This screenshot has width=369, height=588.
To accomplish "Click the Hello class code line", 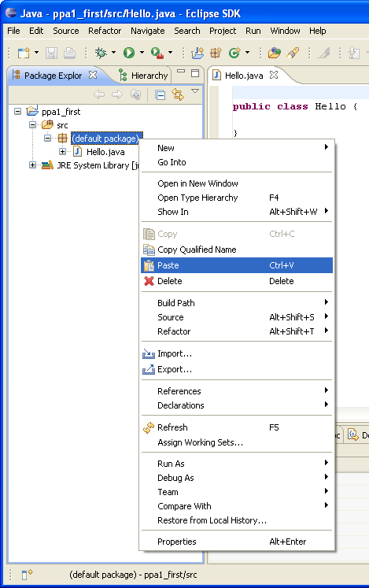I will coord(295,106).
